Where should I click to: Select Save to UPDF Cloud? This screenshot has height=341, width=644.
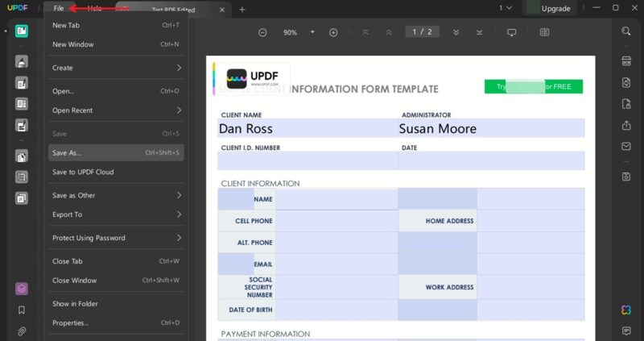pos(116,172)
